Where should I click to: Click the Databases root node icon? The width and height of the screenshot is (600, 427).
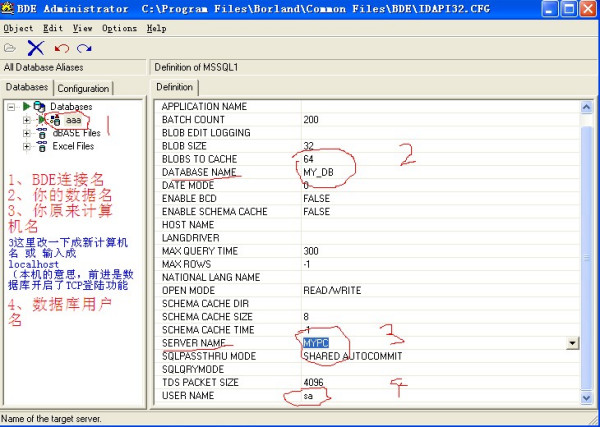click(x=39, y=106)
